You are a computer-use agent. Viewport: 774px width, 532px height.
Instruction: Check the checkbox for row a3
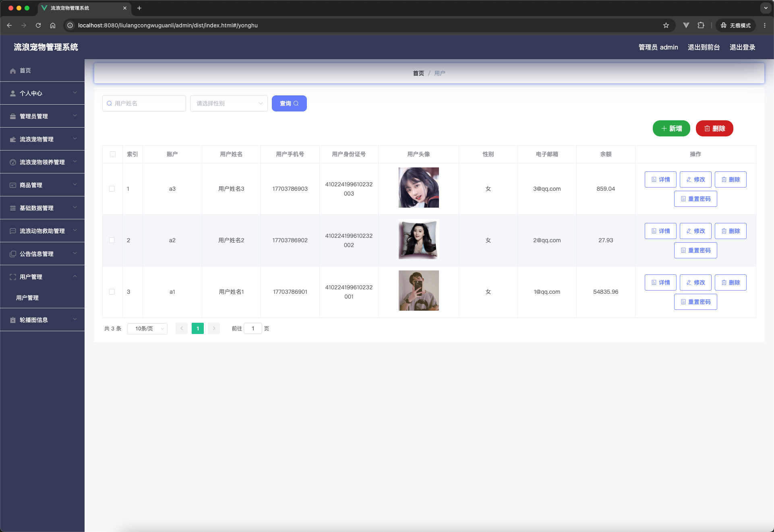(112, 189)
